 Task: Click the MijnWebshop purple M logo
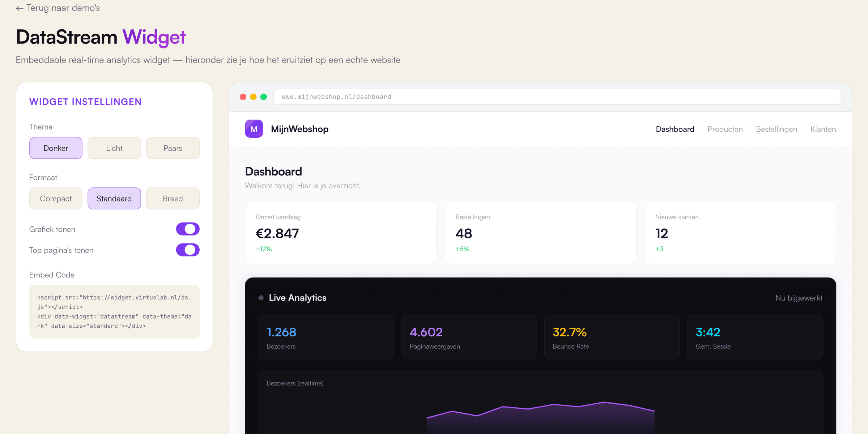254,129
